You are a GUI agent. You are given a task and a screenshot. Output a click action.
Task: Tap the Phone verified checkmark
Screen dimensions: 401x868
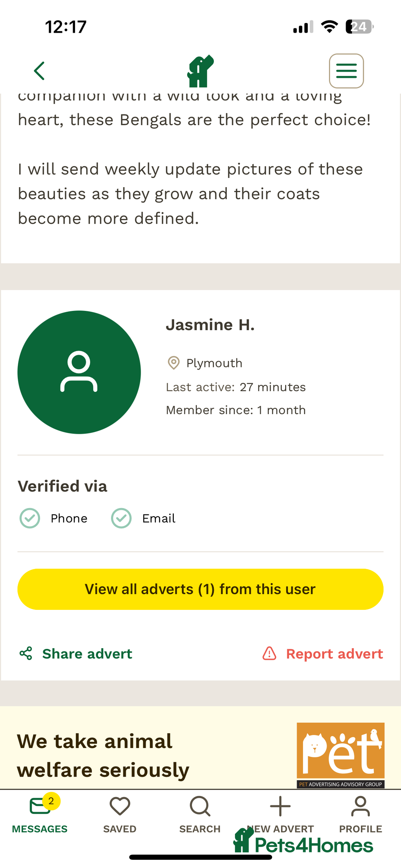point(30,518)
